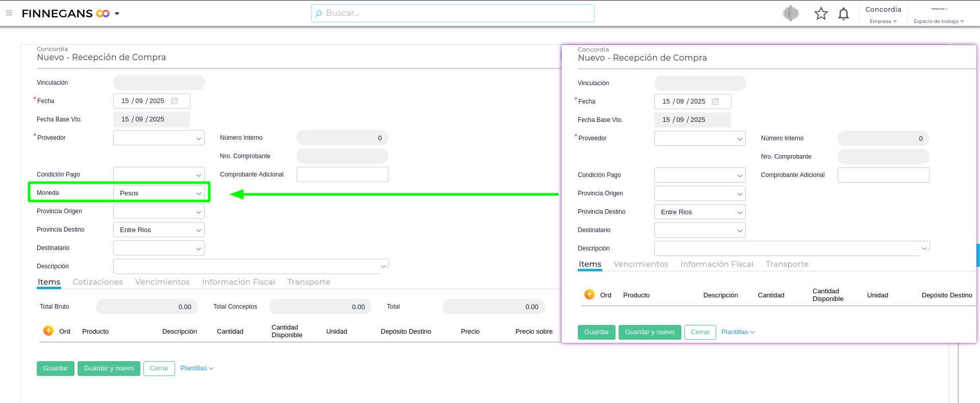This screenshot has height=403, width=980.
Task: Click "Cantidad Disponible" column header in right form
Action: [x=828, y=295]
